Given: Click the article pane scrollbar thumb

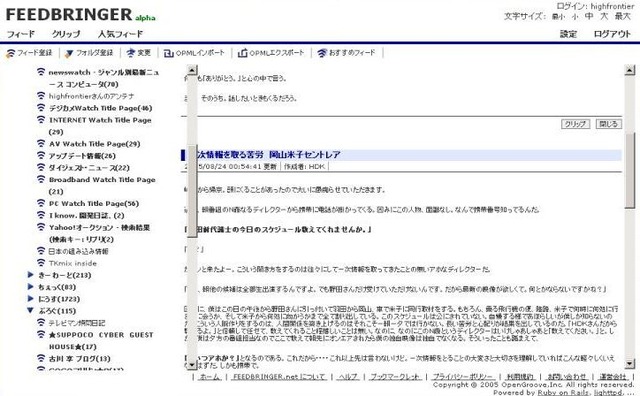Looking at the screenshot, I should pos(630,171).
